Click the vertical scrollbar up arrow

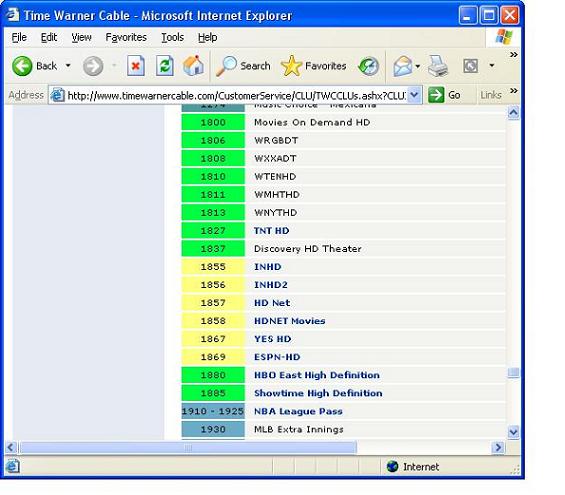tap(513, 113)
